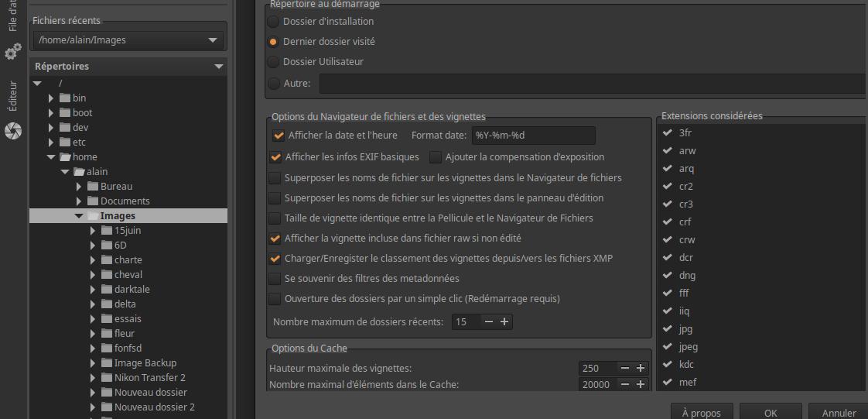Increase Hauteur maximale des vignettes with plus
The width and height of the screenshot is (868, 419).
coord(641,368)
